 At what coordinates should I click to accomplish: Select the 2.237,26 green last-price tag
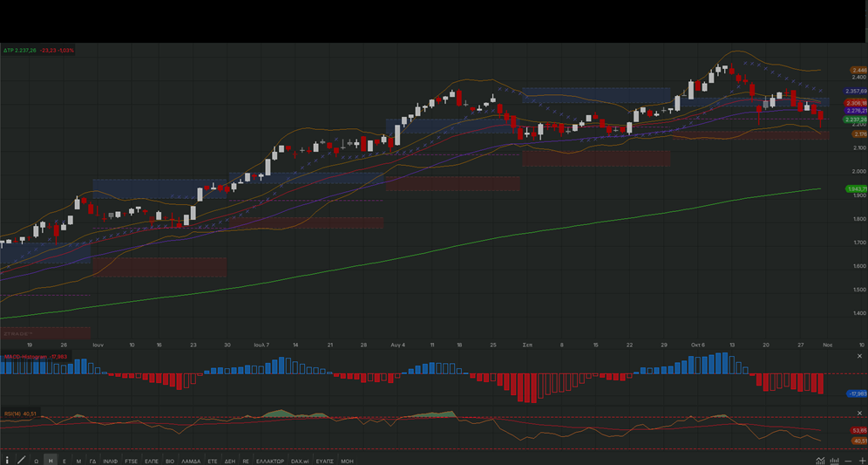coord(856,120)
